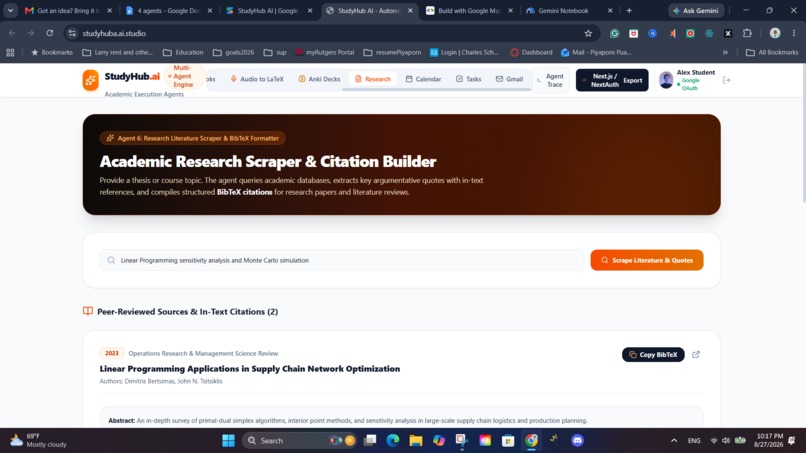Open the Research tab in StudyHub navigation
The height and width of the screenshot is (453, 806).
(373, 79)
